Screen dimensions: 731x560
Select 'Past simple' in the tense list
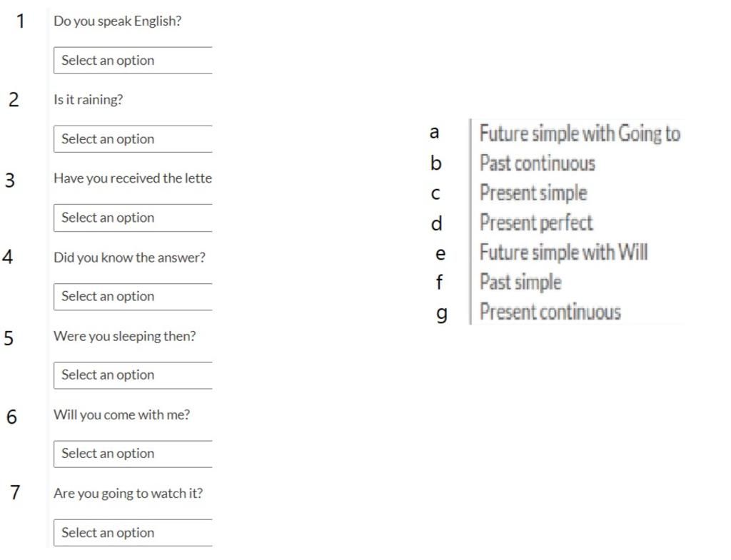[520, 282]
